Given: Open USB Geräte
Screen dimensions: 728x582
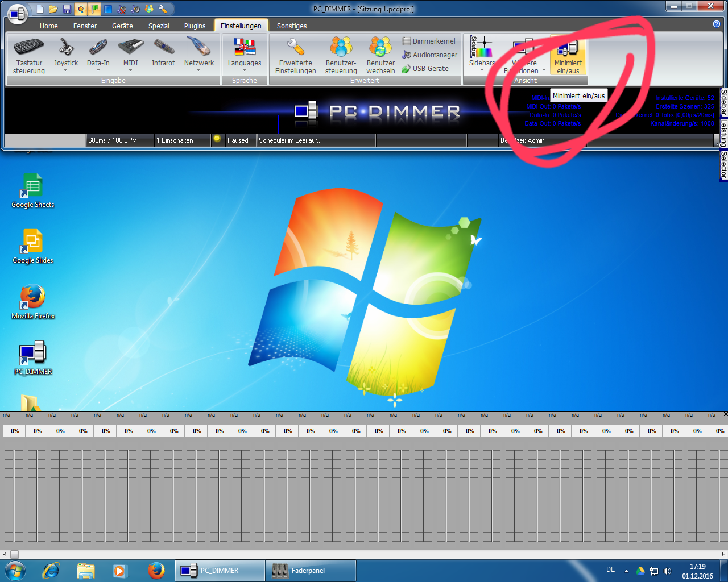Looking at the screenshot, I should (425, 69).
